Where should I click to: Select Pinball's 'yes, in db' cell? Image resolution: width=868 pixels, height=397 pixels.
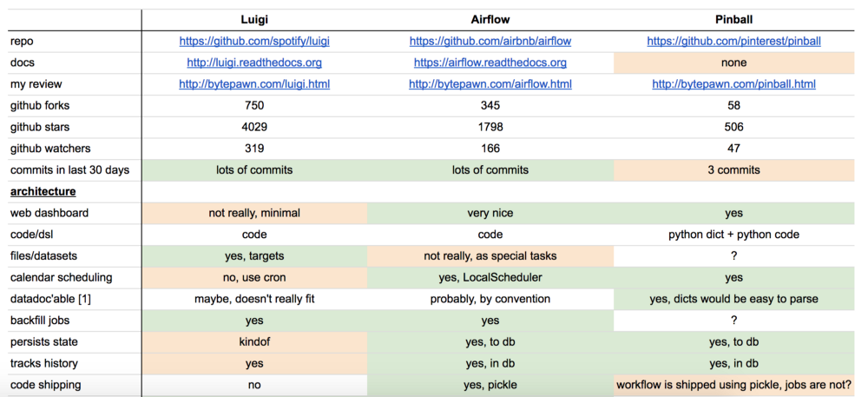pos(733,364)
